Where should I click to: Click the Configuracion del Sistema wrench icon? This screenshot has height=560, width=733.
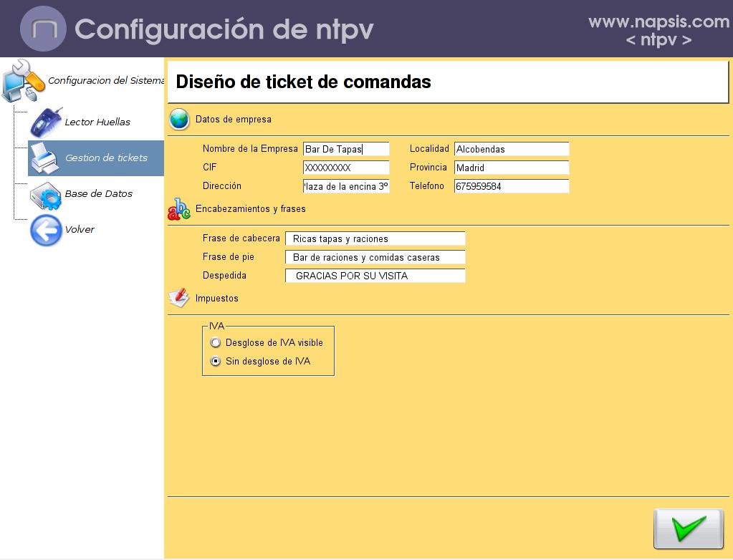coord(23,80)
